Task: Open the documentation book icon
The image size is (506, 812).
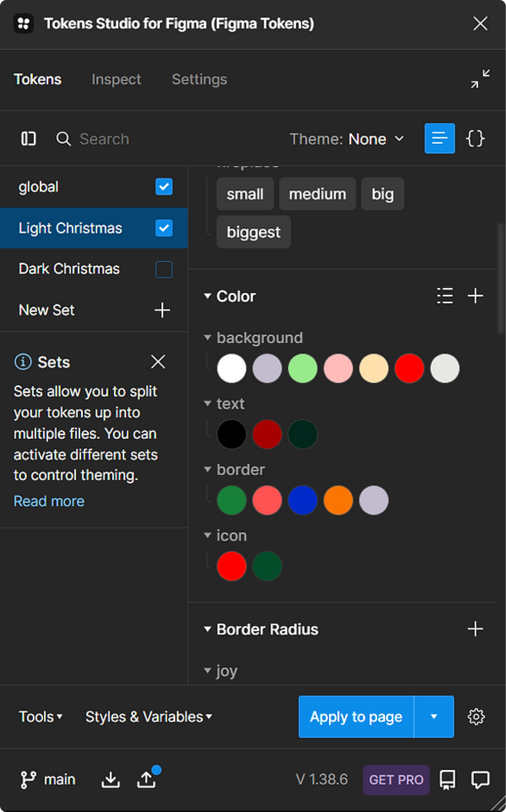Action: [x=447, y=780]
